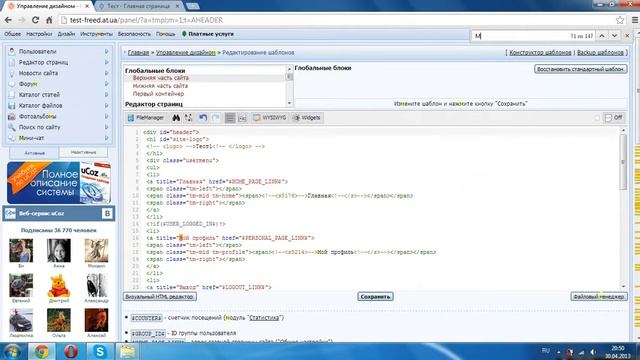The width and height of the screenshot is (640, 360).
Task: Click the Фотоальбомы camera icon
Action: [11, 116]
